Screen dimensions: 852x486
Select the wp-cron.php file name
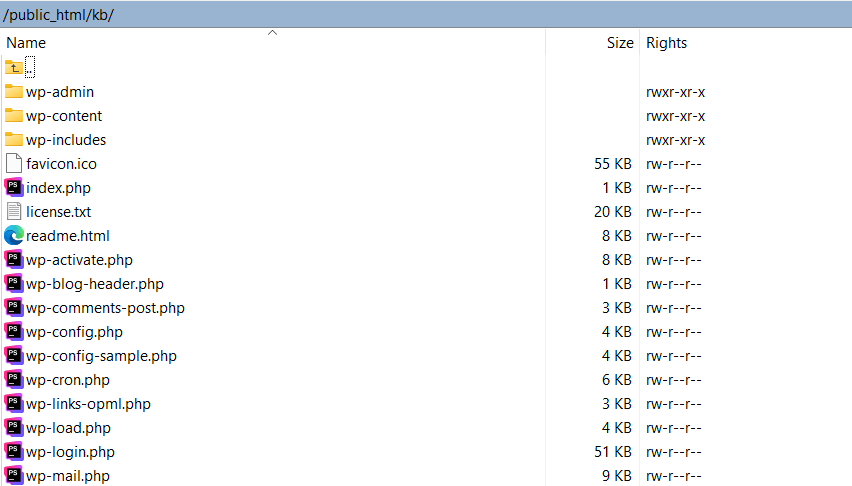(68, 380)
